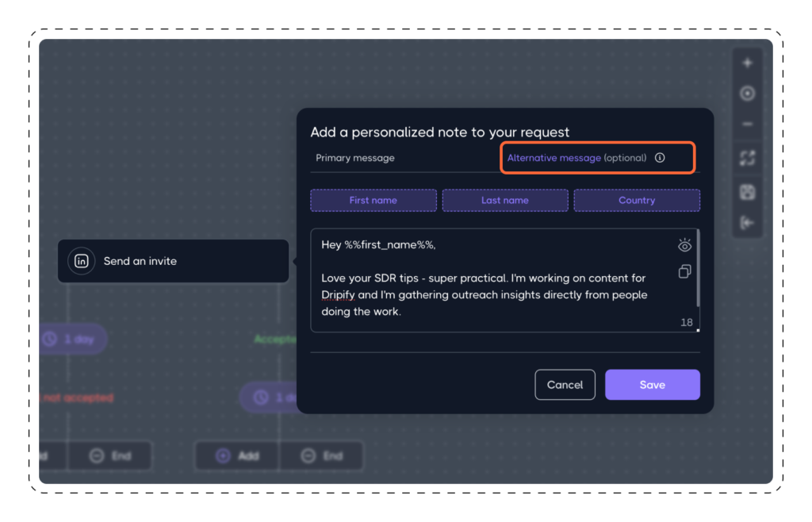Insert the Country variable

[x=637, y=200]
